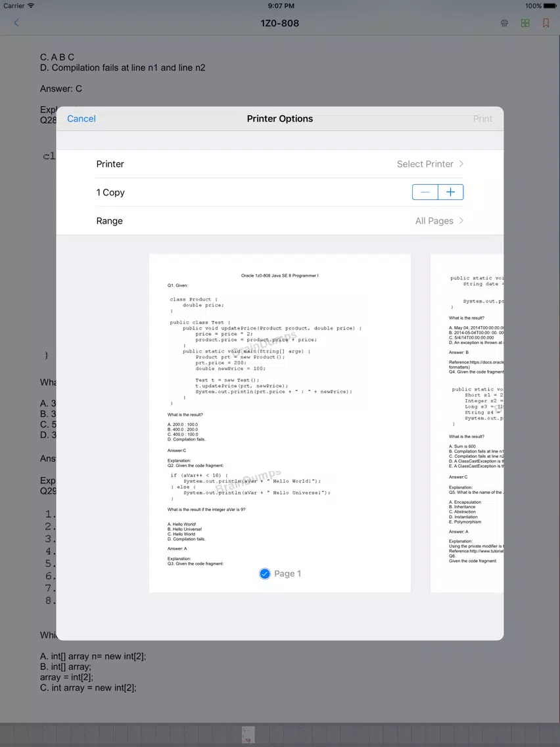This screenshot has width=560, height=747.
Task: Select the Page 1 preview thumbnail
Action: (x=280, y=423)
